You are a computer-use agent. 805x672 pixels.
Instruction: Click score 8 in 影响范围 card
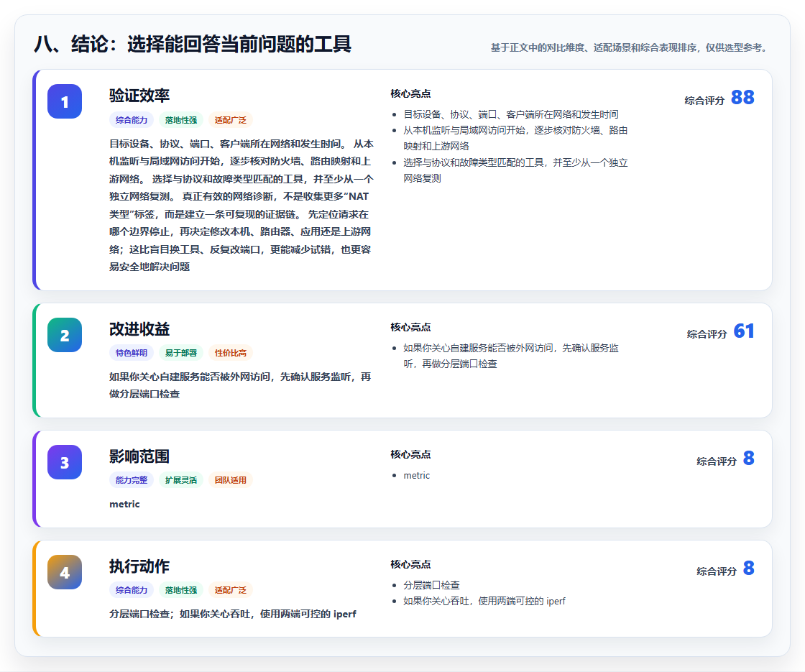click(x=748, y=458)
